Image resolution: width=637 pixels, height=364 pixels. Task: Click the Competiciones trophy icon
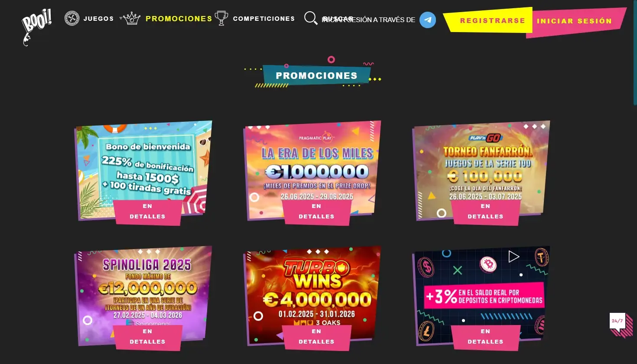point(221,18)
